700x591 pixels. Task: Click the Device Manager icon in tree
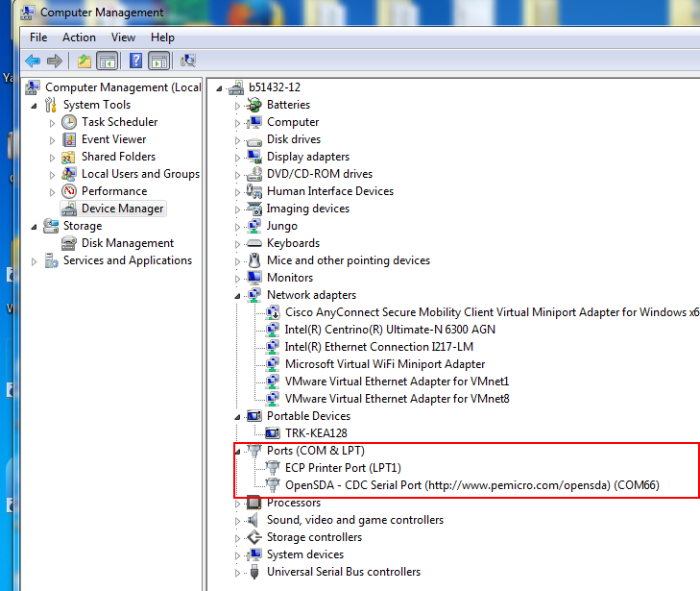[x=69, y=209]
